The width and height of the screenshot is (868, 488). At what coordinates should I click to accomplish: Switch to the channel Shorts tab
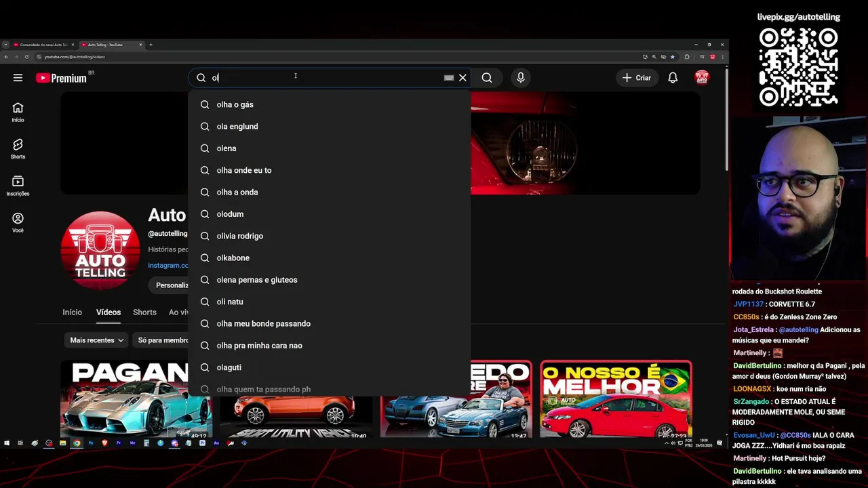click(x=144, y=312)
